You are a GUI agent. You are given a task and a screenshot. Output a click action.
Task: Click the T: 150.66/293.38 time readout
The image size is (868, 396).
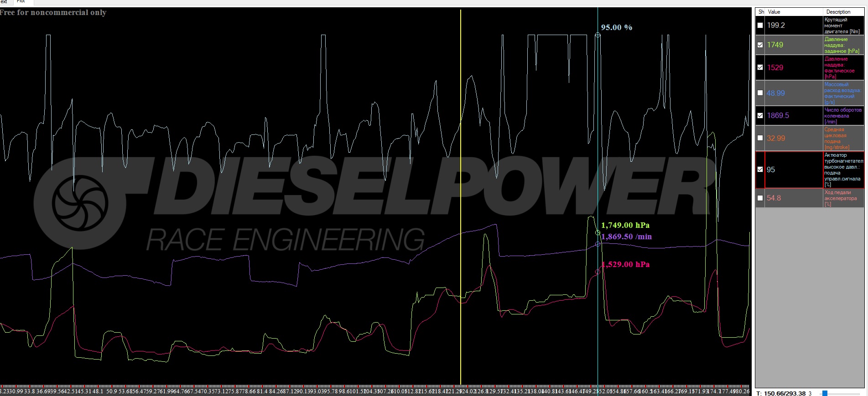tap(781, 393)
